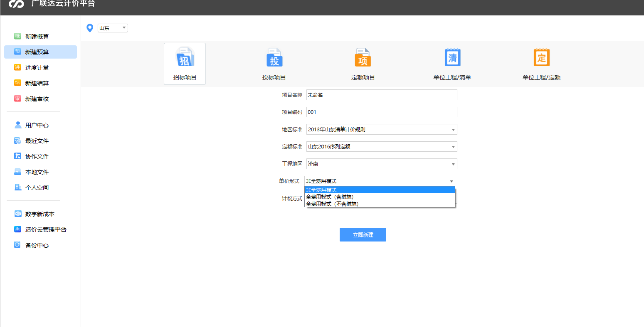Click the 定额项目 label text
The image size is (644, 327).
(363, 77)
